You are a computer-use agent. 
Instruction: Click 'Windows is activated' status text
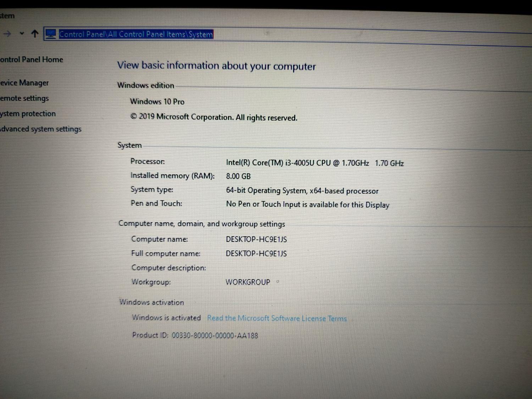[166, 317]
